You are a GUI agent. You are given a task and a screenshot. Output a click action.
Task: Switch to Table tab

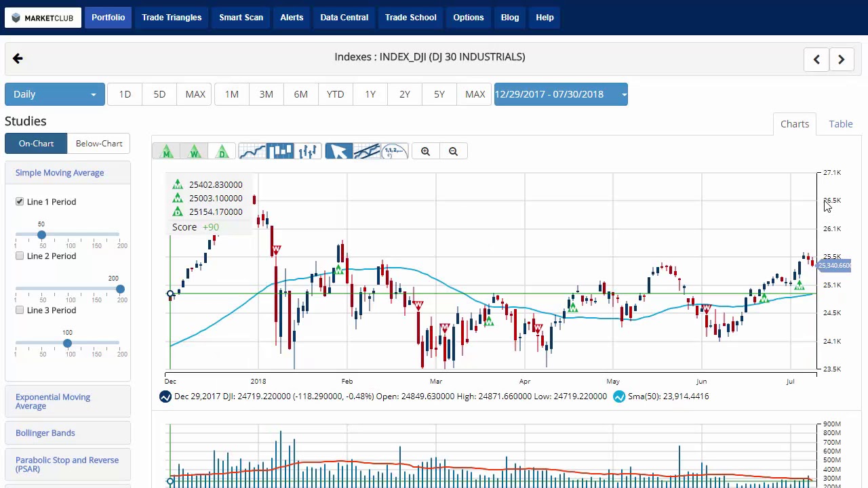tap(841, 124)
